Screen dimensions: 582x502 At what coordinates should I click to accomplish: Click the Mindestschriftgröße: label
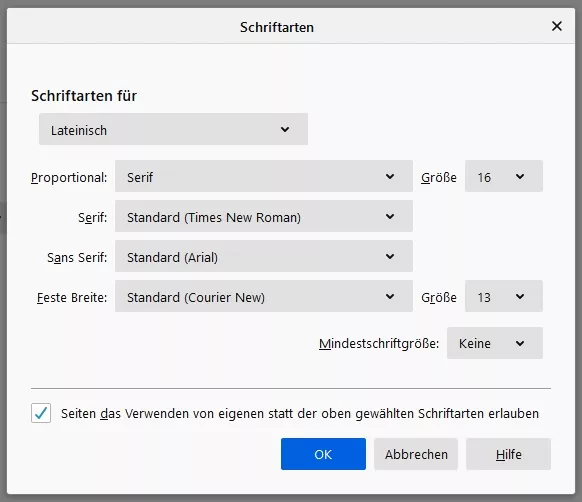pyautogui.click(x=379, y=344)
